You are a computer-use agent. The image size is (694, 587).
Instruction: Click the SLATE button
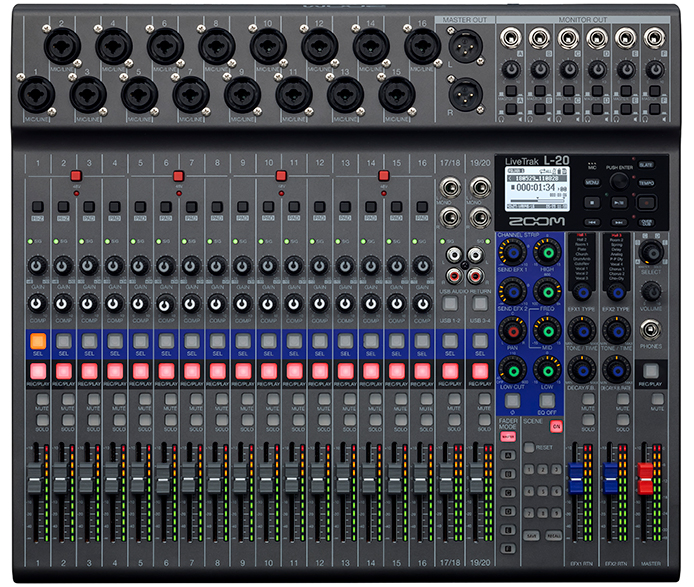click(646, 165)
